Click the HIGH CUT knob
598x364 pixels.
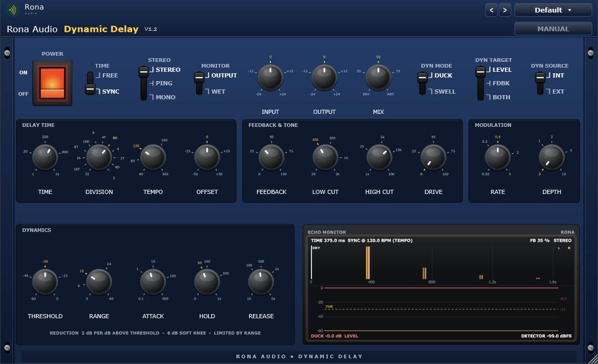[x=379, y=157]
